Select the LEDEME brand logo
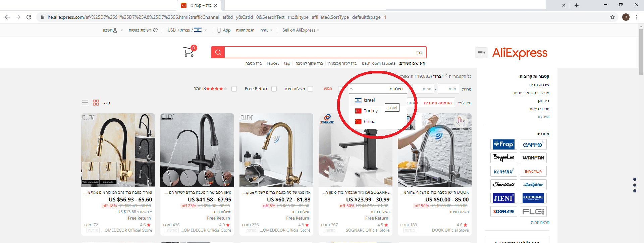Viewport: 644px width, 243px height. pyautogui.click(x=533, y=198)
